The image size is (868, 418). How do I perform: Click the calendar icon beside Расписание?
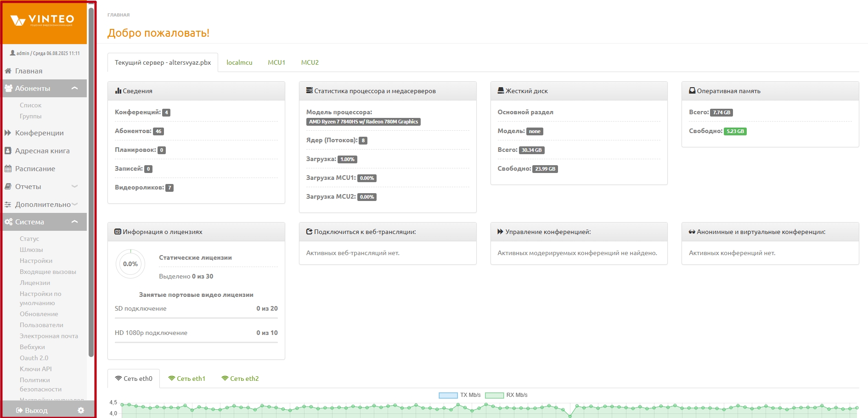tap(8, 169)
